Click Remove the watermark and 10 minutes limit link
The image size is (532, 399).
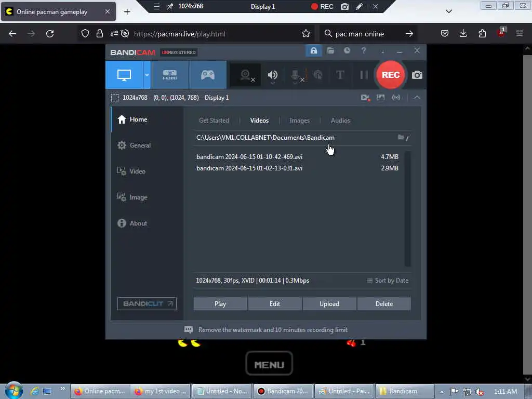pos(273,330)
